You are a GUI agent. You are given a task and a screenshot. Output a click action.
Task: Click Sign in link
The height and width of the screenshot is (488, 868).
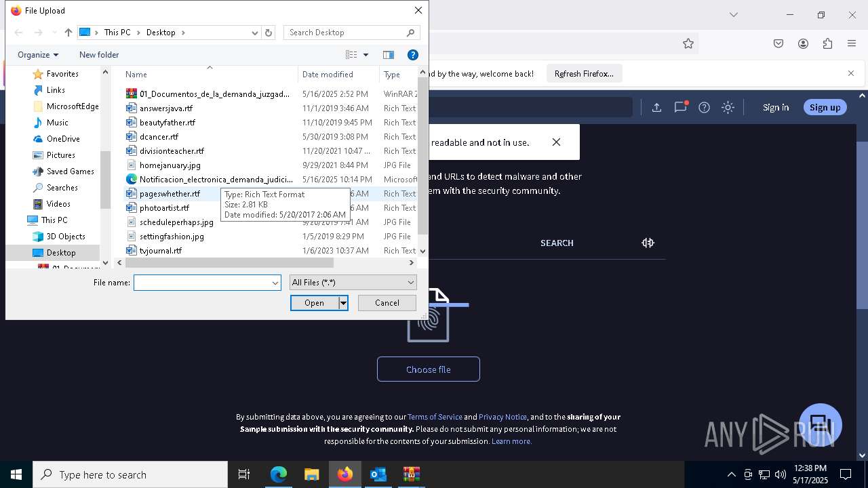click(x=776, y=107)
